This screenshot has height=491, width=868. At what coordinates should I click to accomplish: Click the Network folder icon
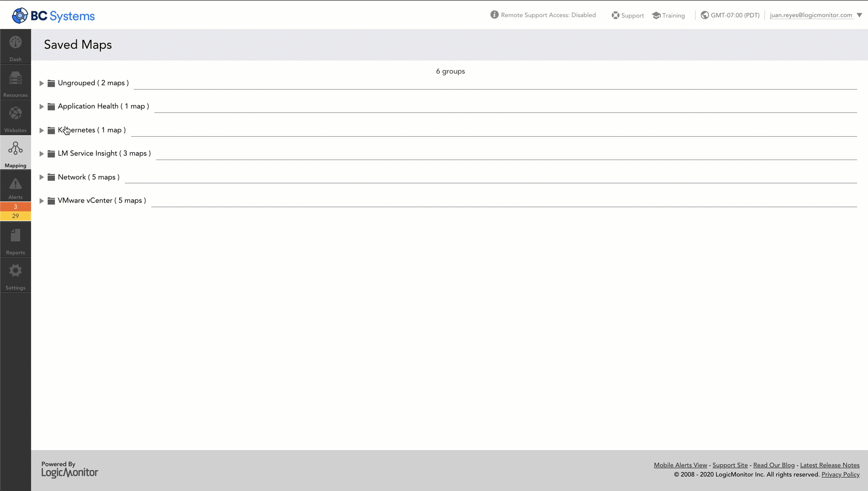pos(51,177)
